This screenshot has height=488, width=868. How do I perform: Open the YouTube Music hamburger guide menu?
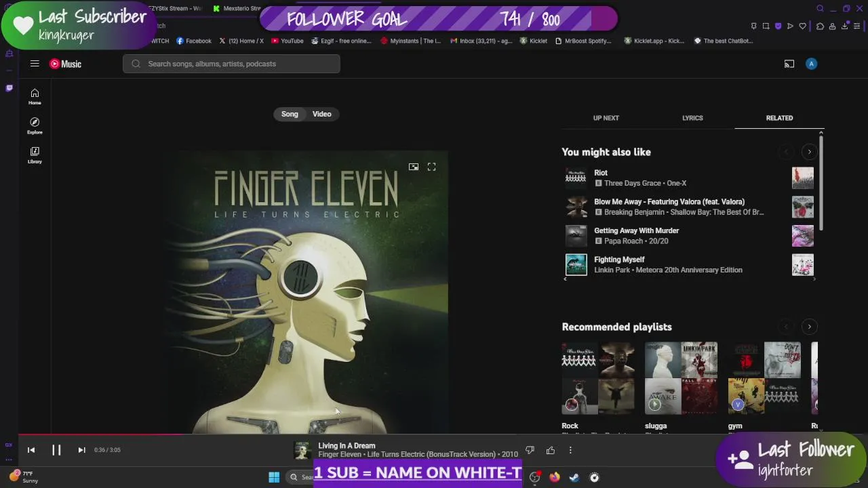click(x=35, y=64)
